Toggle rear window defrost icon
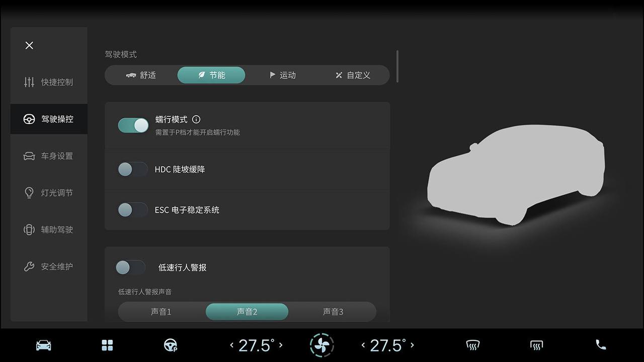 tap(536, 345)
